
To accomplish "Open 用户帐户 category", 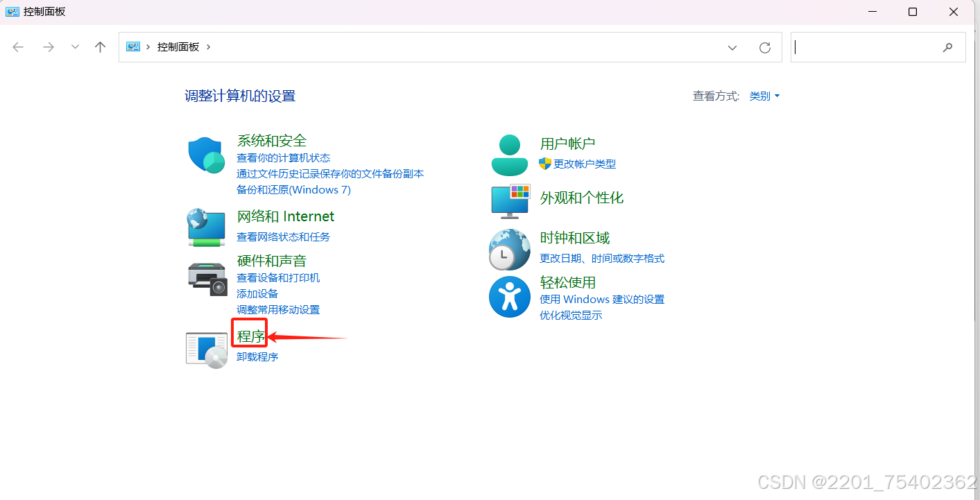I will 567,144.
